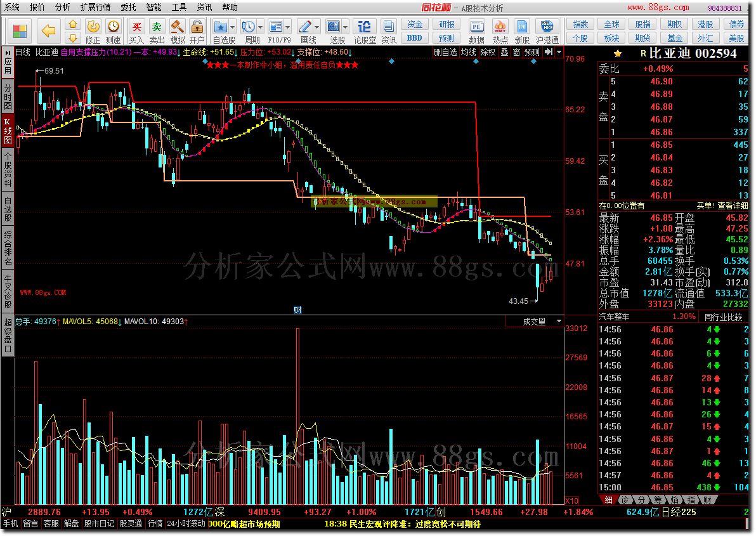The image size is (756, 536).
Task: Click the gold star favorite icon
Action: (618, 53)
